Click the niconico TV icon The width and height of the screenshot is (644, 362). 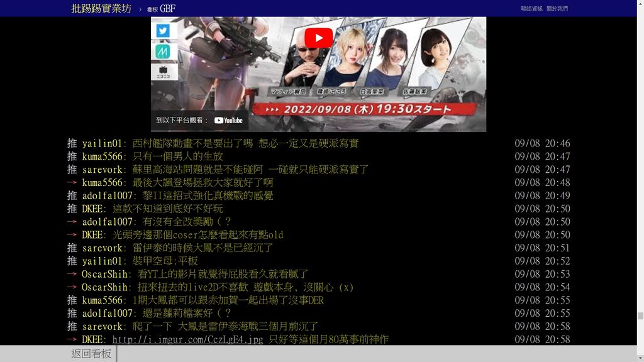pos(163,72)
